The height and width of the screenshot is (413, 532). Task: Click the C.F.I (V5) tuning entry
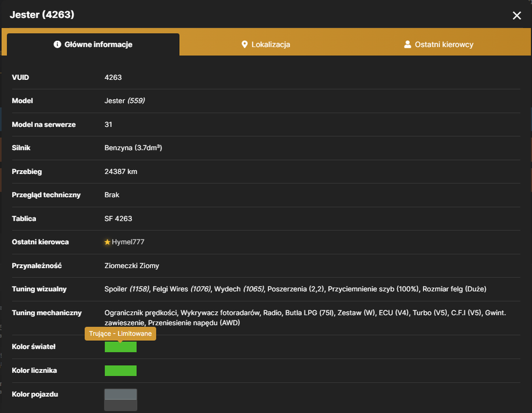466,313
